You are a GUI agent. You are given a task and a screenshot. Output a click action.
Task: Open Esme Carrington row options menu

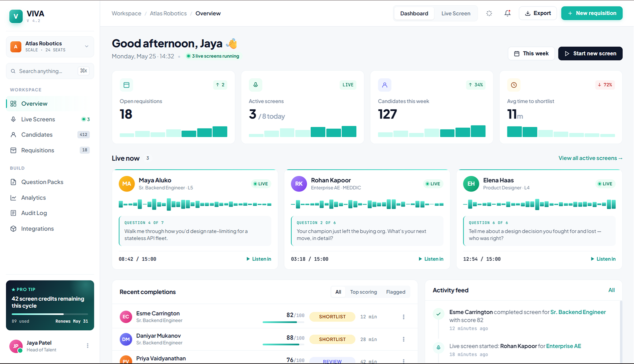pyautogui.click(x=403, y=317)
